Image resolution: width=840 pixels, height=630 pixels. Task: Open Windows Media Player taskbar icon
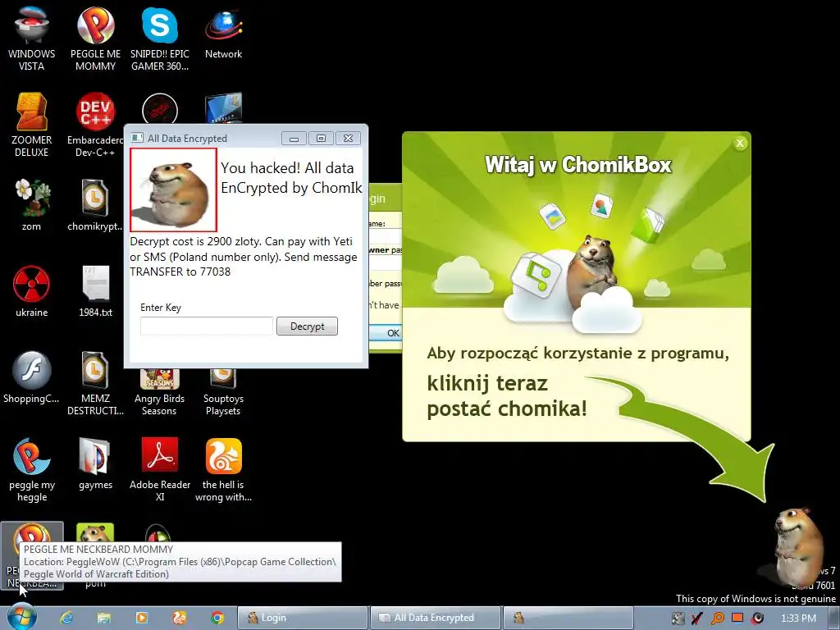[x=141, y=618]
